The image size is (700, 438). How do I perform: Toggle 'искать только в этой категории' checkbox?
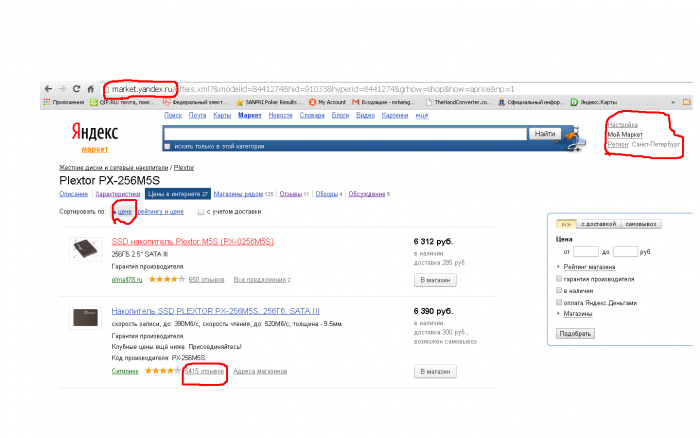click(x=167, y=146)
